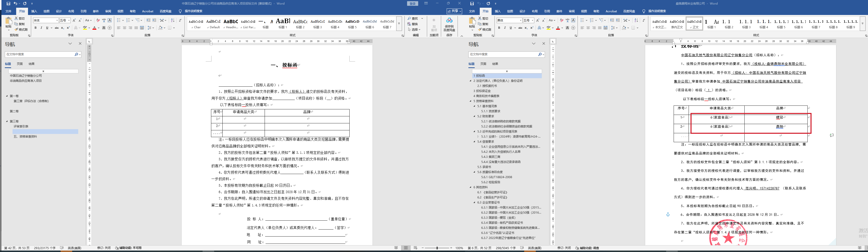Toggle track changes status in right window's status bar

click(x=564, y=248)
